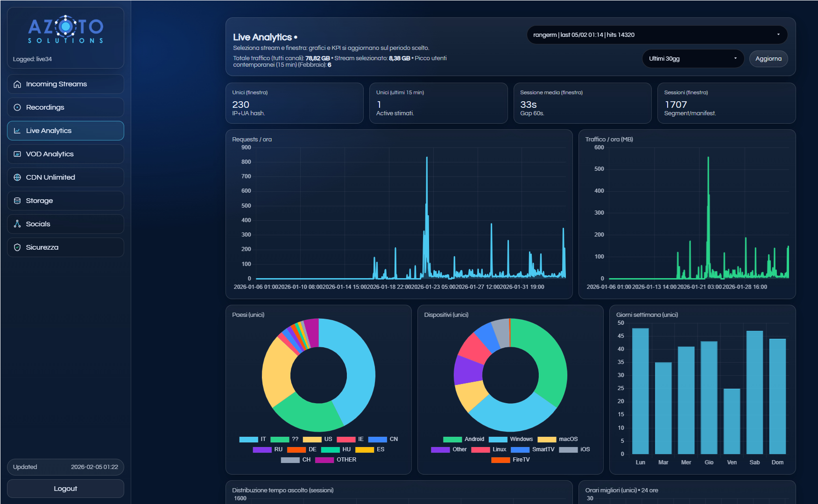Click the Sicurezza shield icon

click(x=17, y=247)
